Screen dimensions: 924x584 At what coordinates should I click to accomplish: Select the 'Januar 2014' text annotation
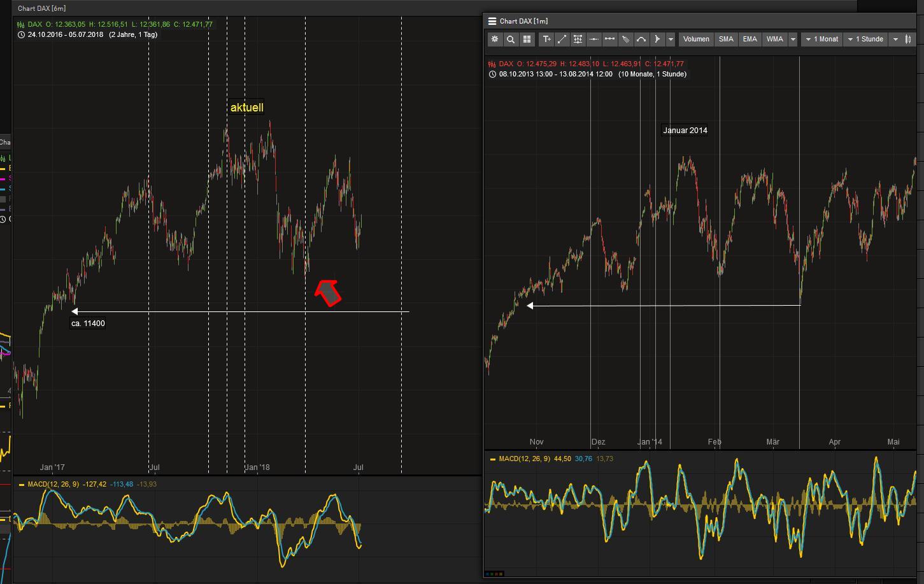click(685, 131)
